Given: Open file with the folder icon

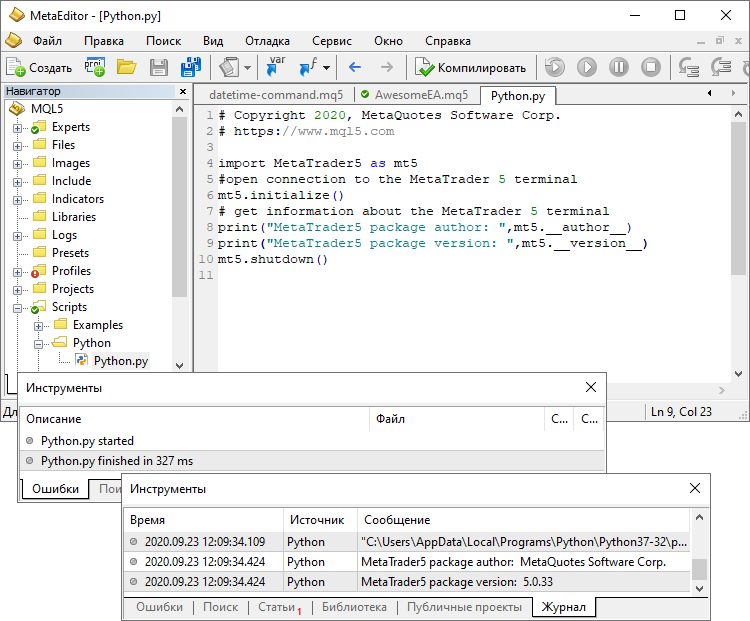Looking at the screenshot, I should 127,67.
